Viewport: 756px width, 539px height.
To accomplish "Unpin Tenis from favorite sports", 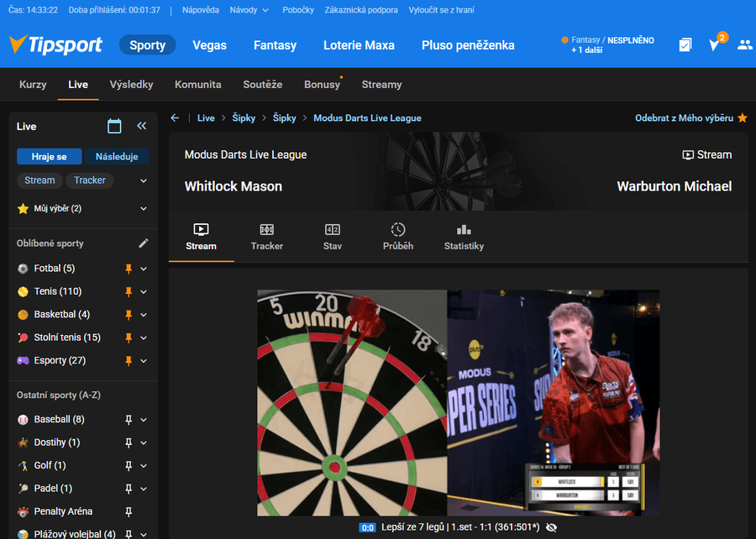I will tap(129, 292).
